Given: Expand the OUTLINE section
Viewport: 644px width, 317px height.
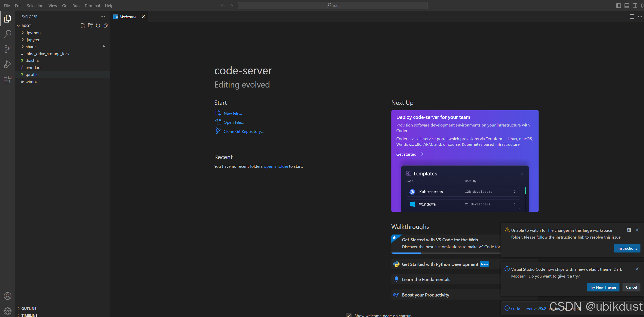Looking at the screenshot, I should pyautogui.click(x=29, y=308).
